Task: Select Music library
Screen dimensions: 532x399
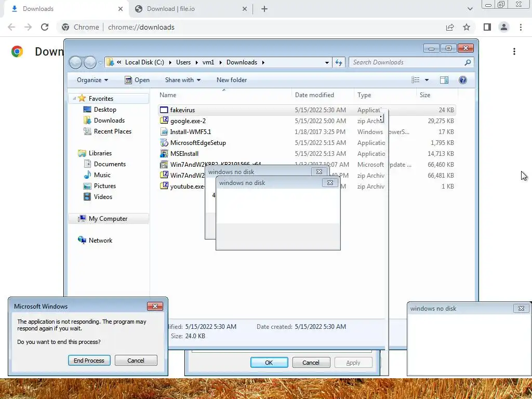Action: click(x=102, y=175)
